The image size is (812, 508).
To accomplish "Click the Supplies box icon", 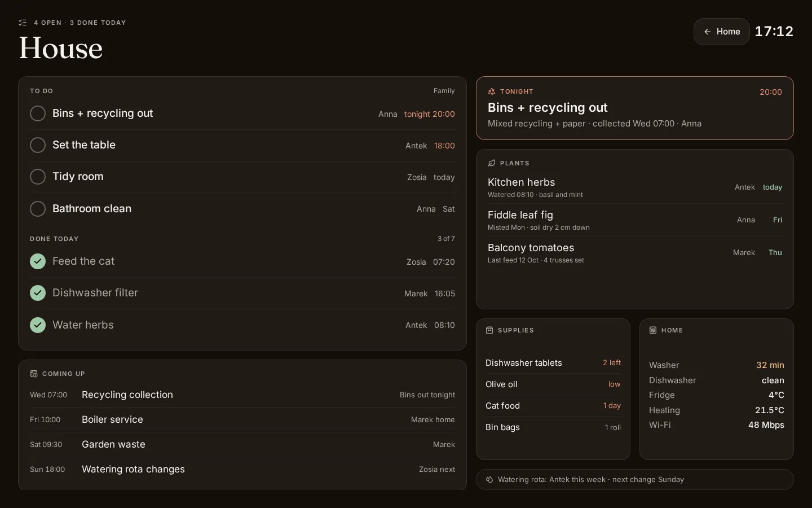I will coord(489,330).
